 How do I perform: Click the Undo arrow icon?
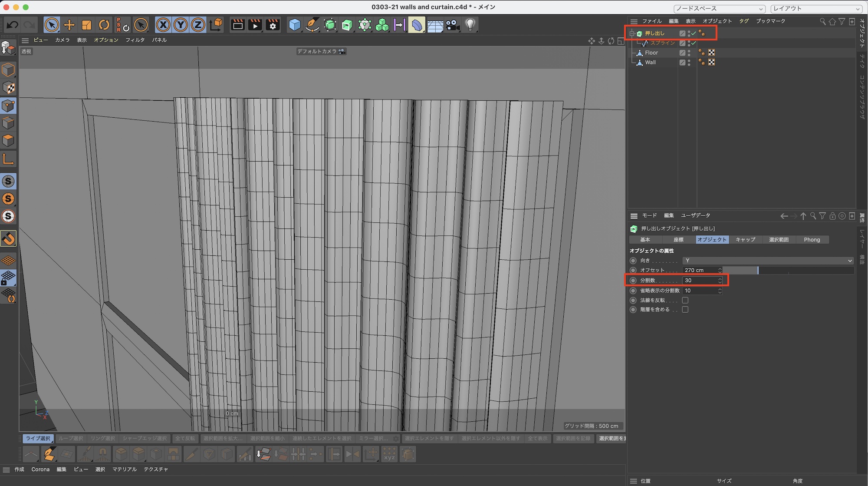[x=12, y=25]
